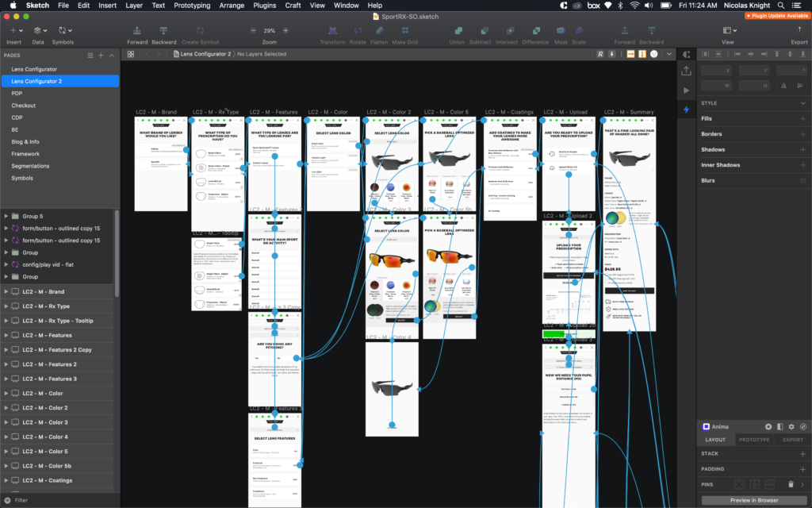Open Anima settings gear icon
The height and width of the screenshot is (508, 812).
click(791, 426)
